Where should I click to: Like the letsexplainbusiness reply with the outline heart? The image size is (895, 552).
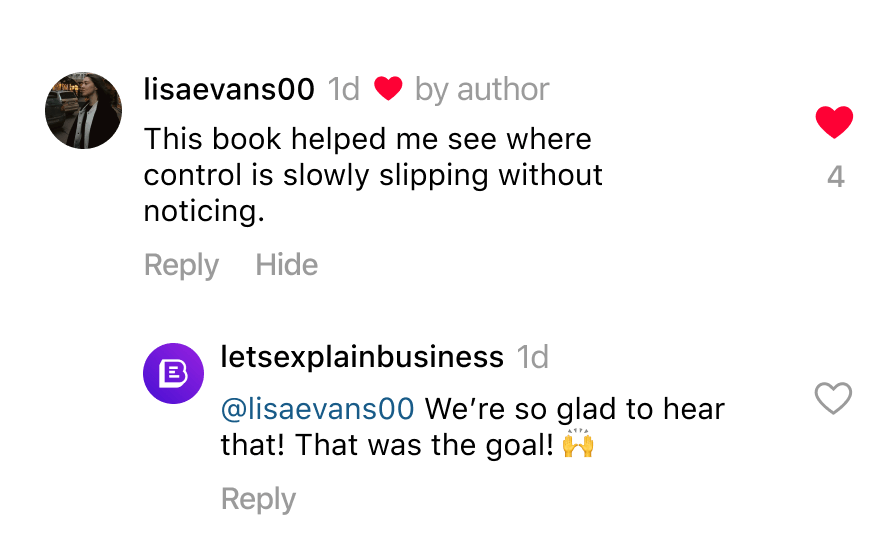(833, 399)
